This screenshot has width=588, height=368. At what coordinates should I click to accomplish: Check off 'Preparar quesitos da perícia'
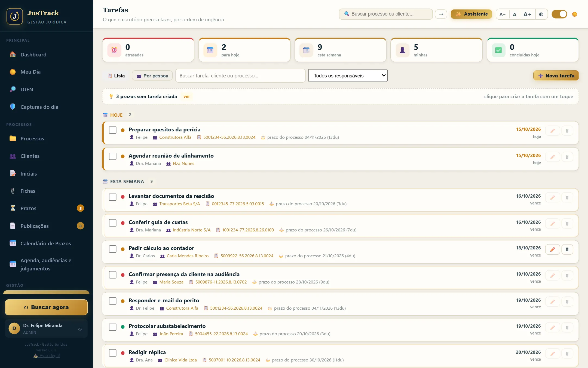[113, 130]
